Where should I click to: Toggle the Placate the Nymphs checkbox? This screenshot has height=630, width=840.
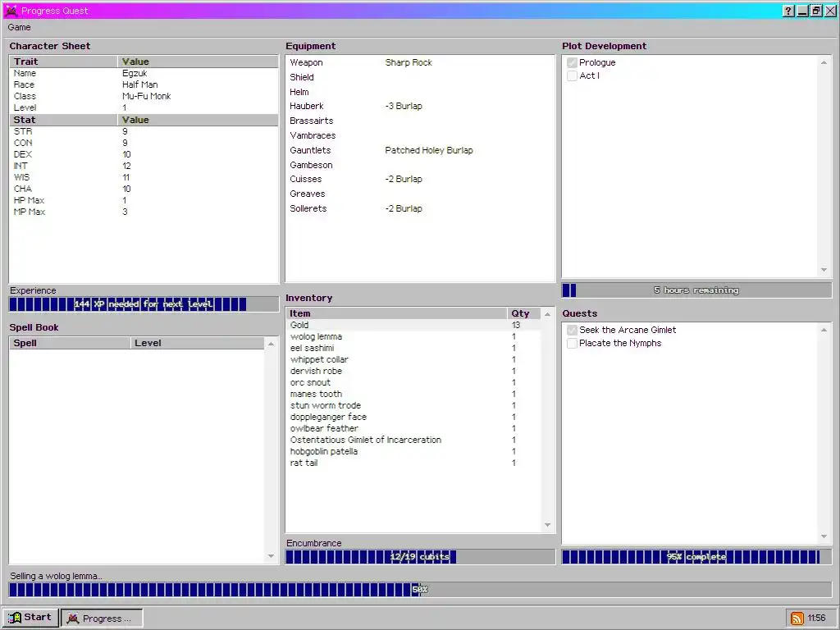pyautogui.click(x=572, y=344)
